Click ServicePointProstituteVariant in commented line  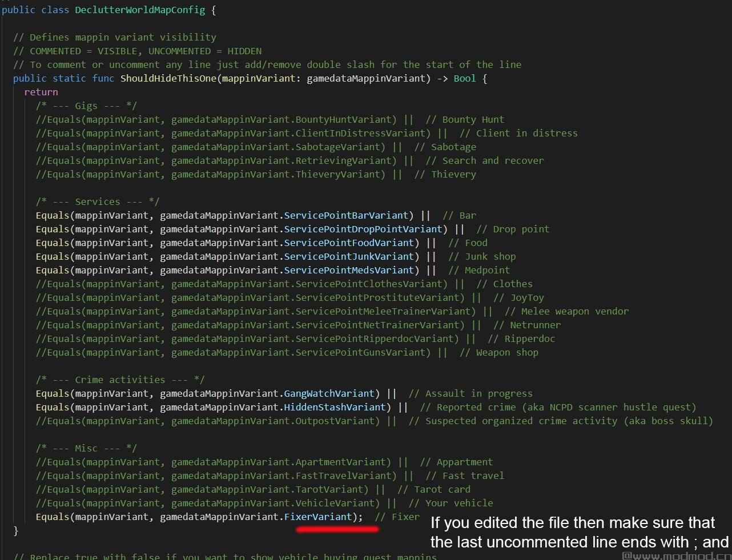pyautogui.click(x=377, y=297)
